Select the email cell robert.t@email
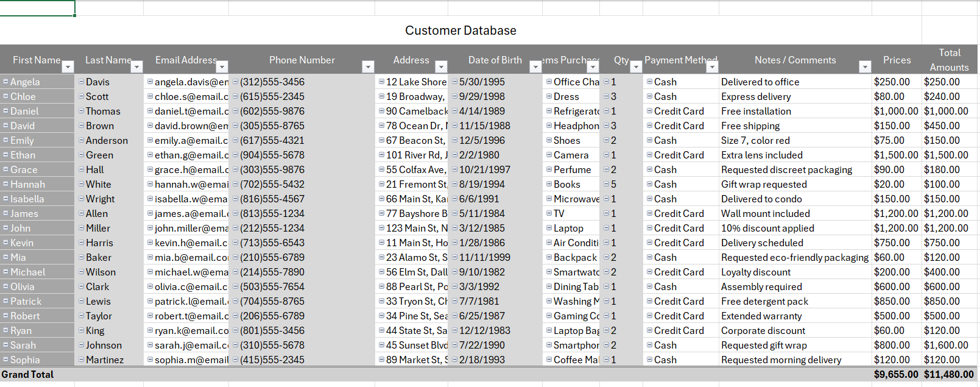The image size is (980, 387). [186, 316]
